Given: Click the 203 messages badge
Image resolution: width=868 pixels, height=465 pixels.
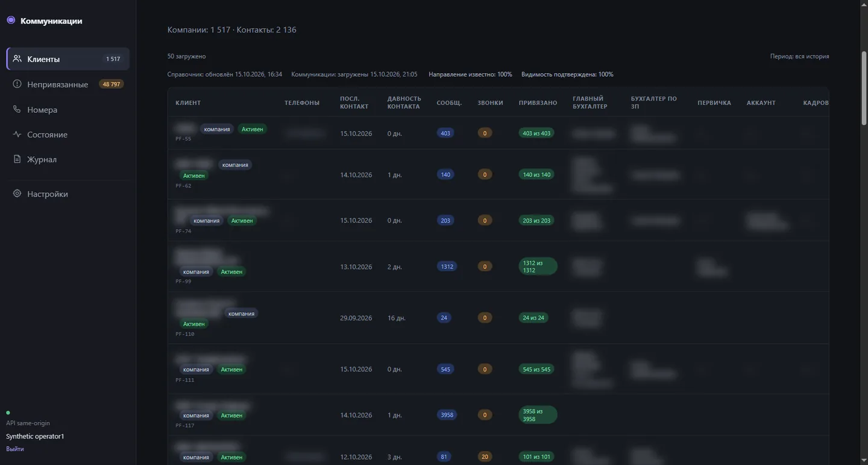Looking at the screenshot, I should click(x=445, y=220).
